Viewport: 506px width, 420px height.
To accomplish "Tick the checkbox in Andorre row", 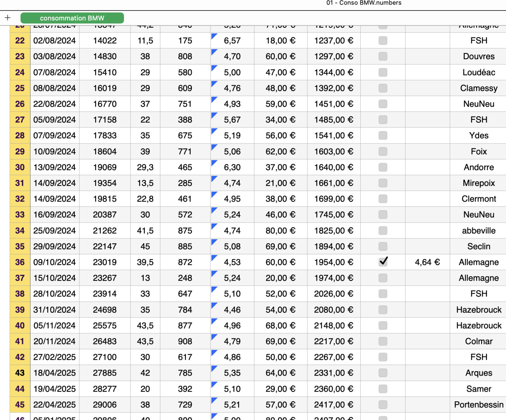I will tap(383, 167).
